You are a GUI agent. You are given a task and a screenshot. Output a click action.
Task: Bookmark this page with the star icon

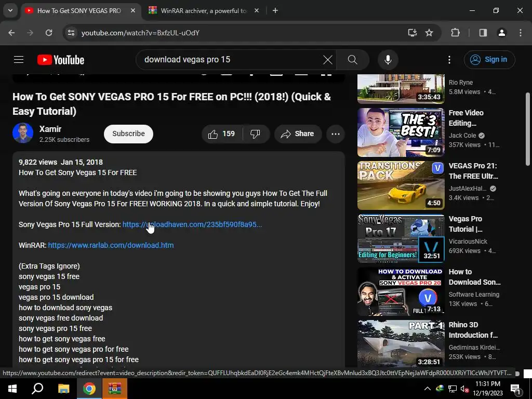click(429, 33)
